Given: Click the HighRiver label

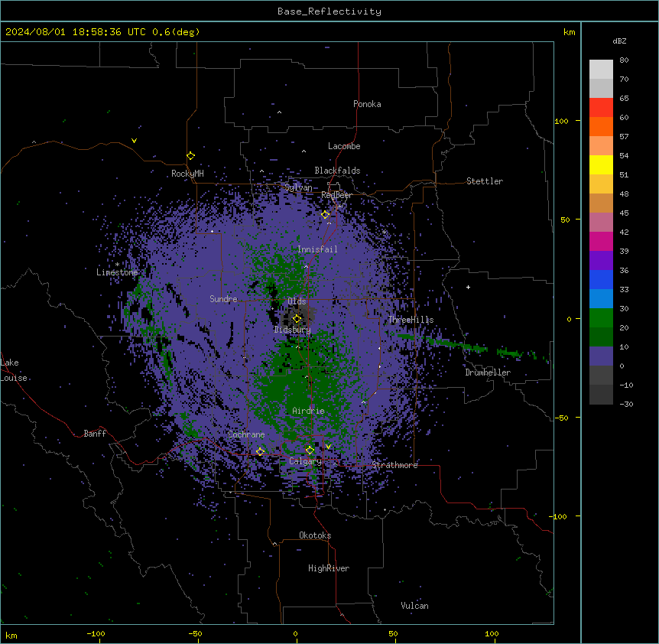Looking at the screenshot, I should (329, 568).
